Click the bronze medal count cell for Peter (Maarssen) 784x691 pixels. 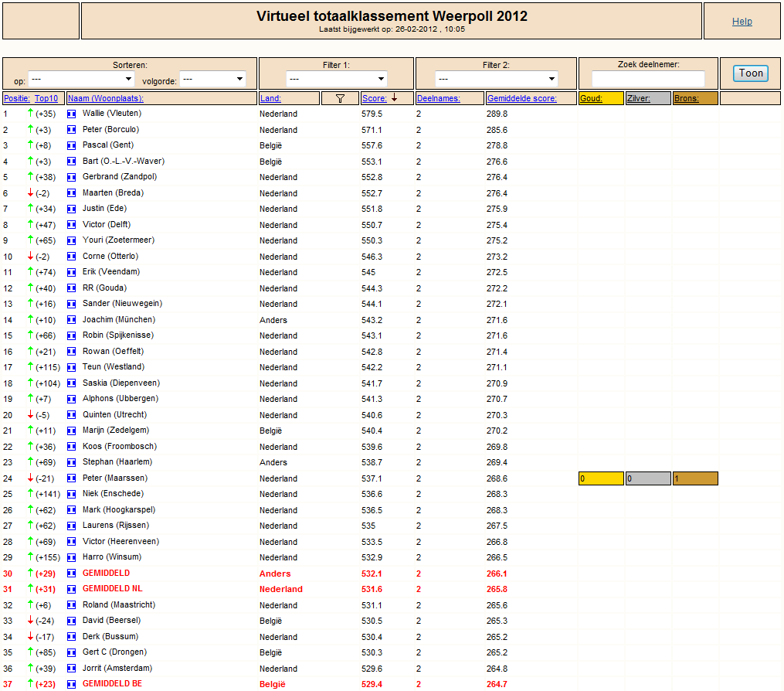coord(695,479)
